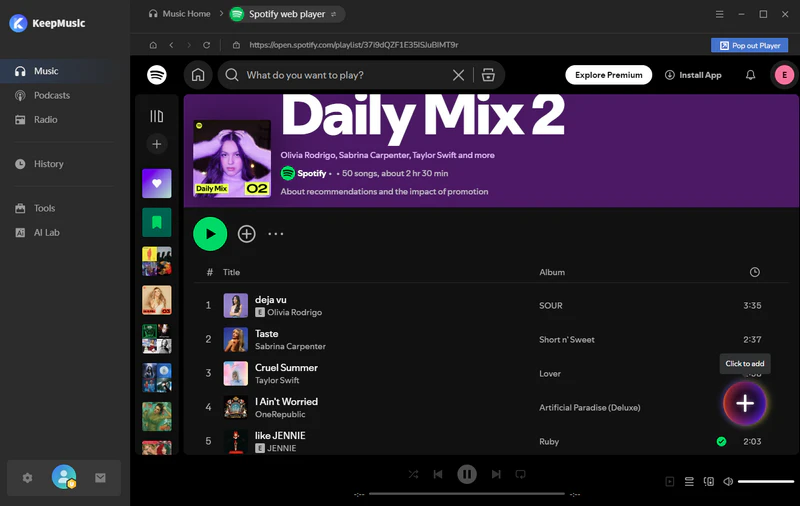This screenshot has height=506, width=800.
Task: Open Your Library icon in Spotify sidebar
Action: 157,116
